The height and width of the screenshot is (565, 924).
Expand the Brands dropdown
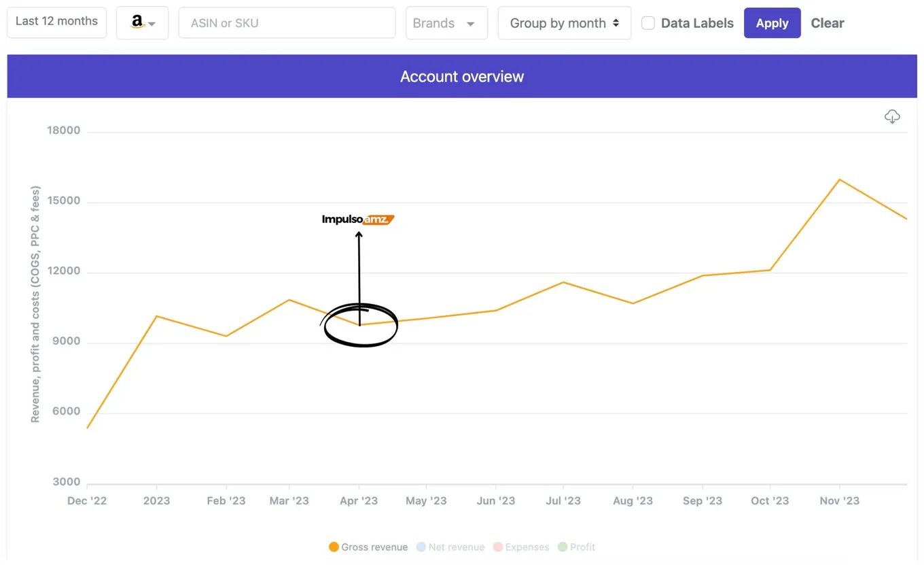tap(446, 23)
